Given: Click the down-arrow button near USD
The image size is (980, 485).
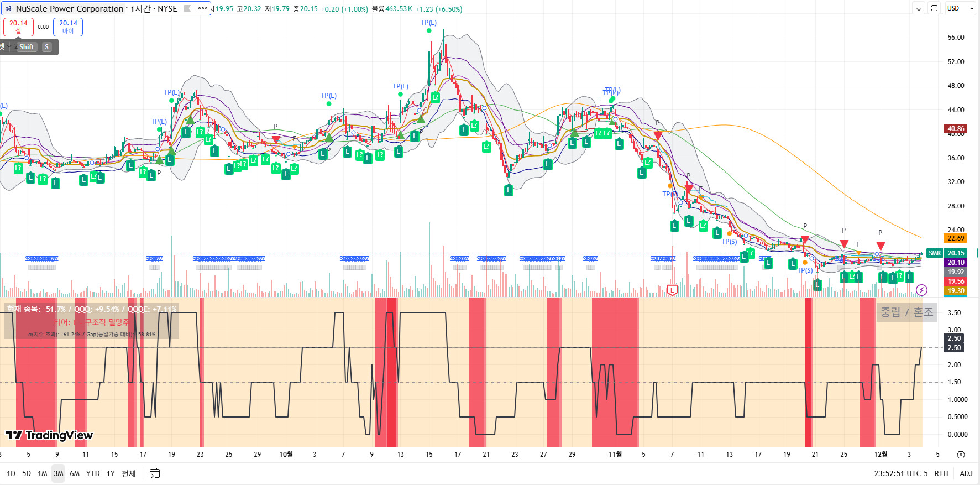Looking at the screenshot, I should pyautogui.click(x=919, y=8).
